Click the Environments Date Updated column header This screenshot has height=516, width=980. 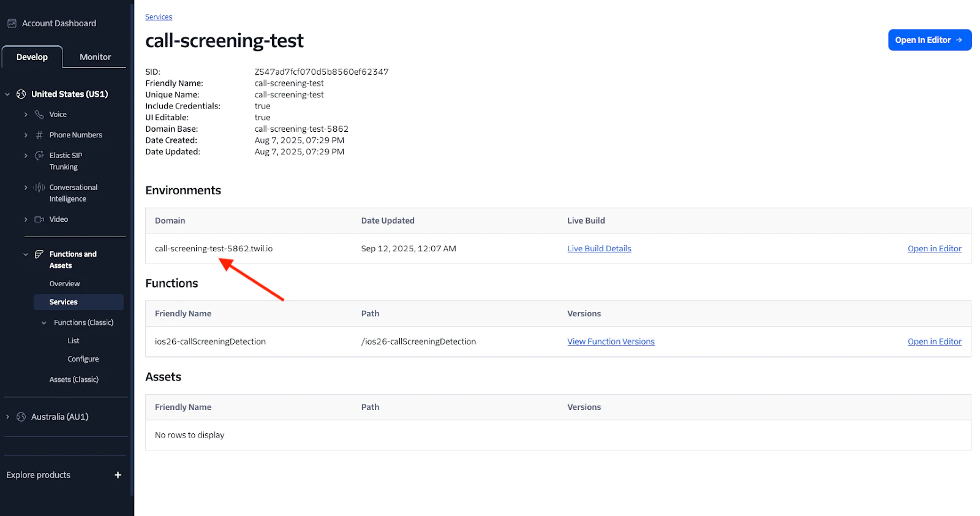tap(388, 221)
